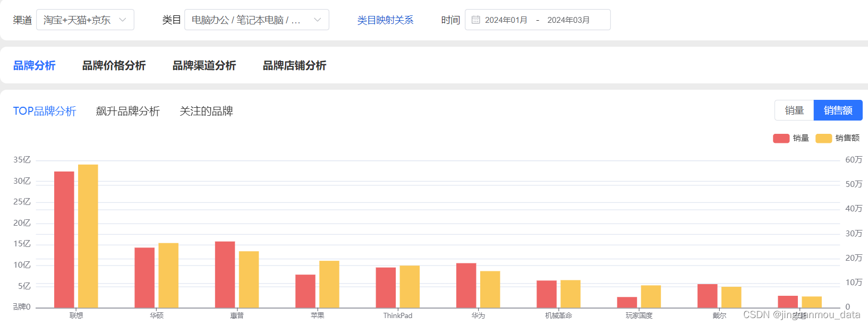Click the calendar icon in date range
This screenshot has height=325, width=868.
476,20
